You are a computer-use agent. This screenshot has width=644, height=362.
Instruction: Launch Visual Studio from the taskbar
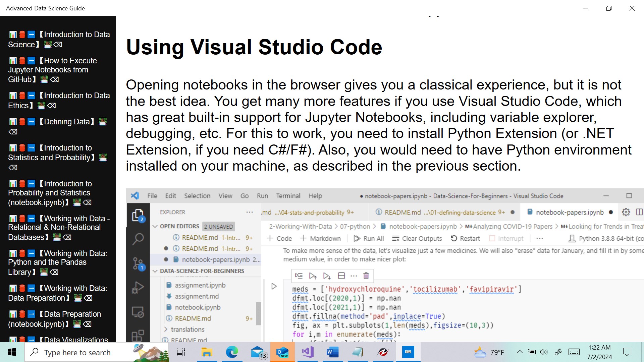pyautogui.click(x=308, y=352)
